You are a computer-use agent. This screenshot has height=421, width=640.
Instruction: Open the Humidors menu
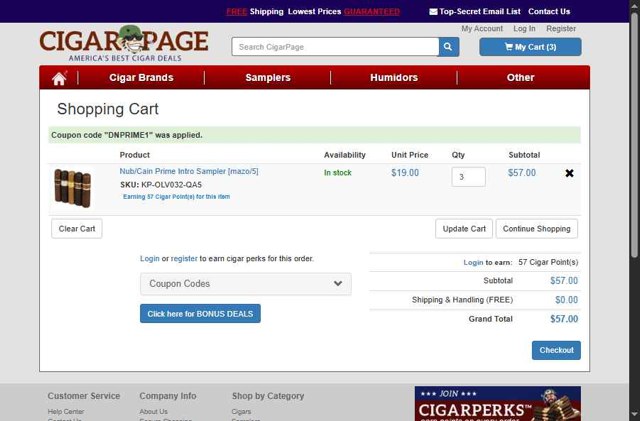(x=394, y=78)
